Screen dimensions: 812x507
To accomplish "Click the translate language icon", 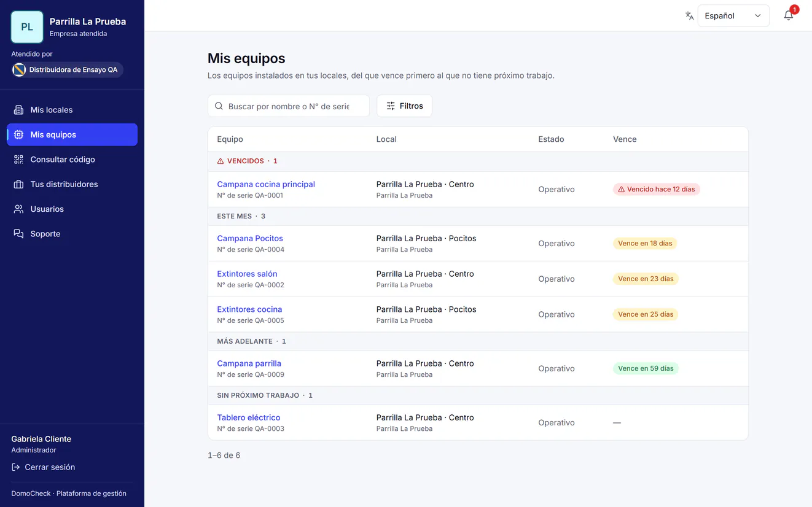I will tap(690, 16).
